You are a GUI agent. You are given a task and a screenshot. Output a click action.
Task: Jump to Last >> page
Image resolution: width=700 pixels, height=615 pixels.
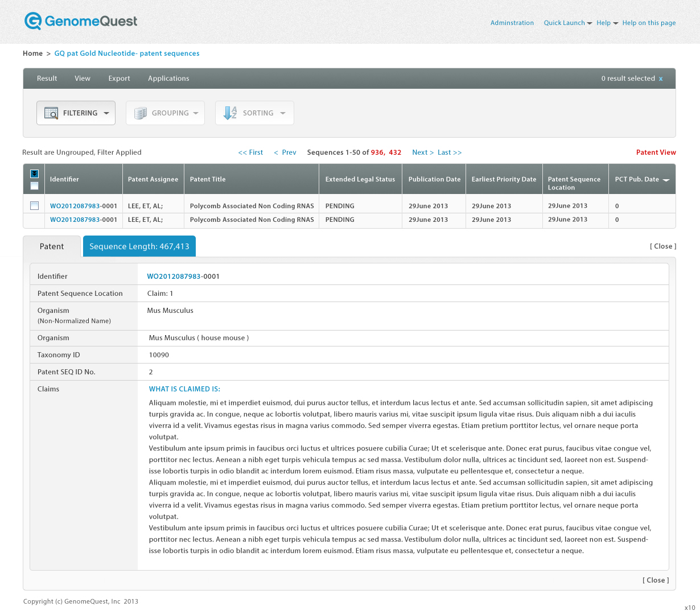450,152
